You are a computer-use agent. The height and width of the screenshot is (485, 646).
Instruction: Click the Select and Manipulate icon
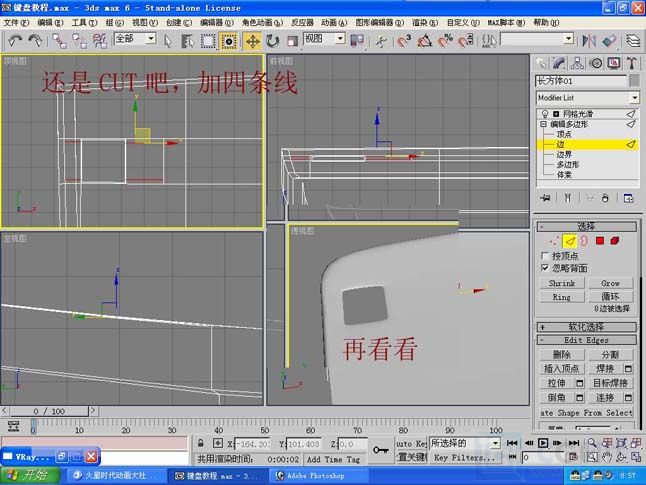pyautogui.click(x=381, y=41)
